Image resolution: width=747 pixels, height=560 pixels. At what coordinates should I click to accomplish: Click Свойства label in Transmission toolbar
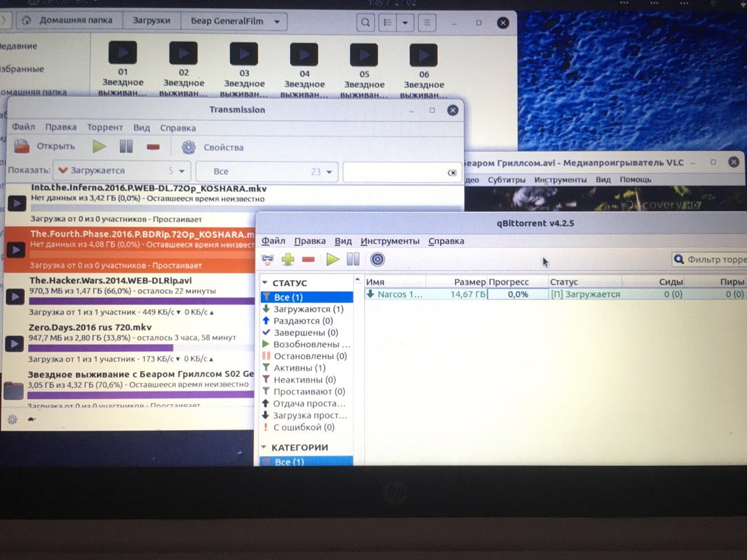[x=224, y=148]
